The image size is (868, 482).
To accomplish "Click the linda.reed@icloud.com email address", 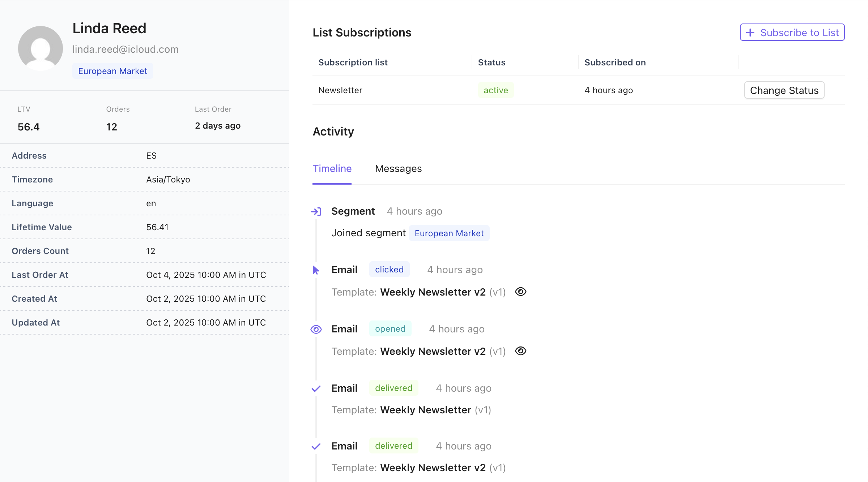I will pyautogui.click(x=125, y=49).
